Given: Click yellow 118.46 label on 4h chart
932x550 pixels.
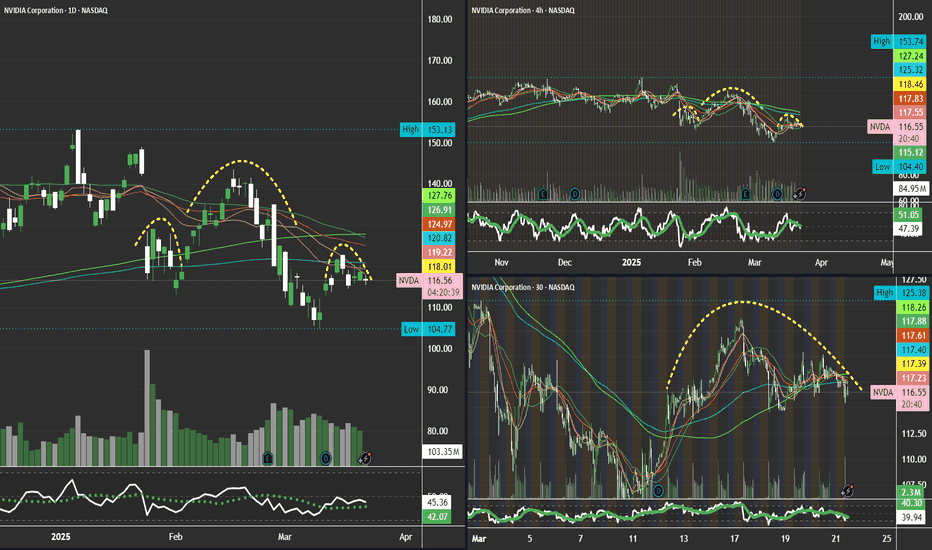Looking at the screenshot, I should (x=910, y=84).
